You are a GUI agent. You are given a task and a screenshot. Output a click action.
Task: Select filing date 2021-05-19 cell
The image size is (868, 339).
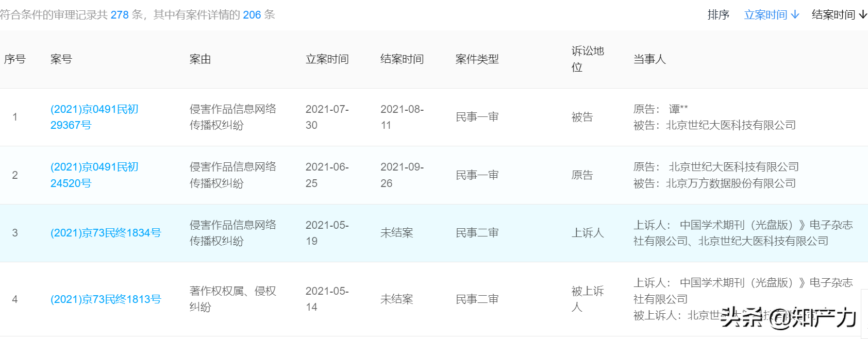pyautogui.click(x=327, y=233)
